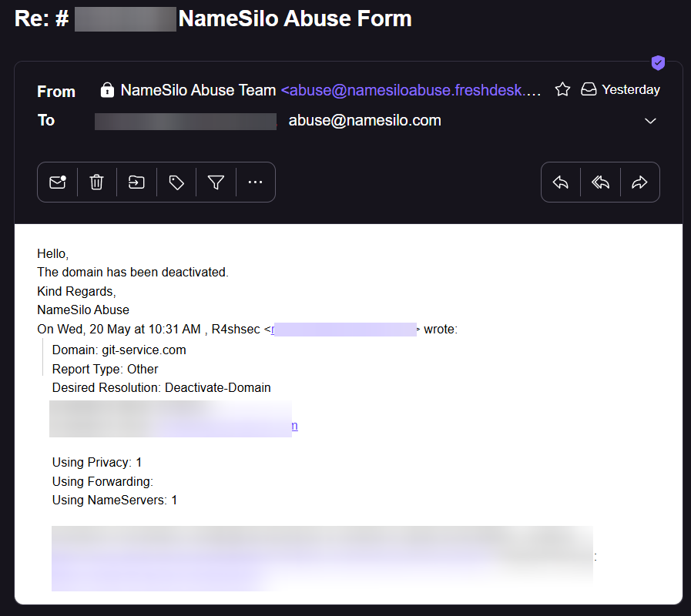691x616 pixels.
Task: Open the blurred link ending in 'n'
Action: point(294,426)
